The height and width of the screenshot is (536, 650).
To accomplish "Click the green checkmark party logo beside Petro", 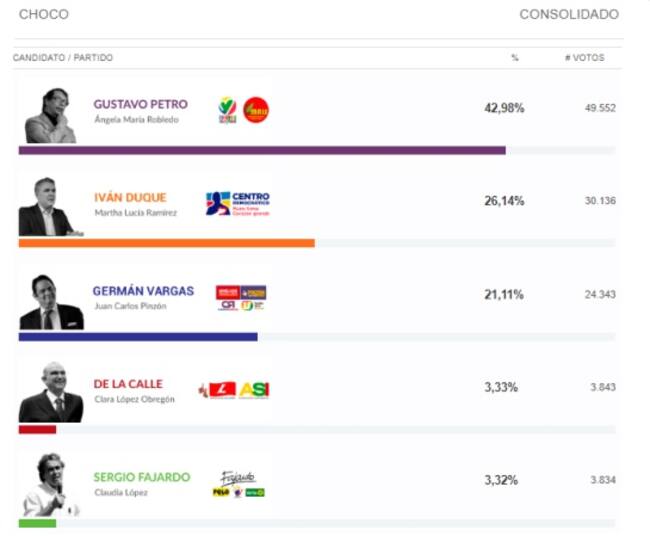I will tap(227, 110).
